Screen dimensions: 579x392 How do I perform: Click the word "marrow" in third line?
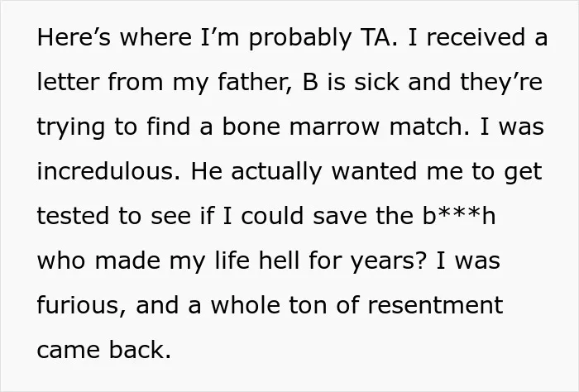(x=334, y=127)
